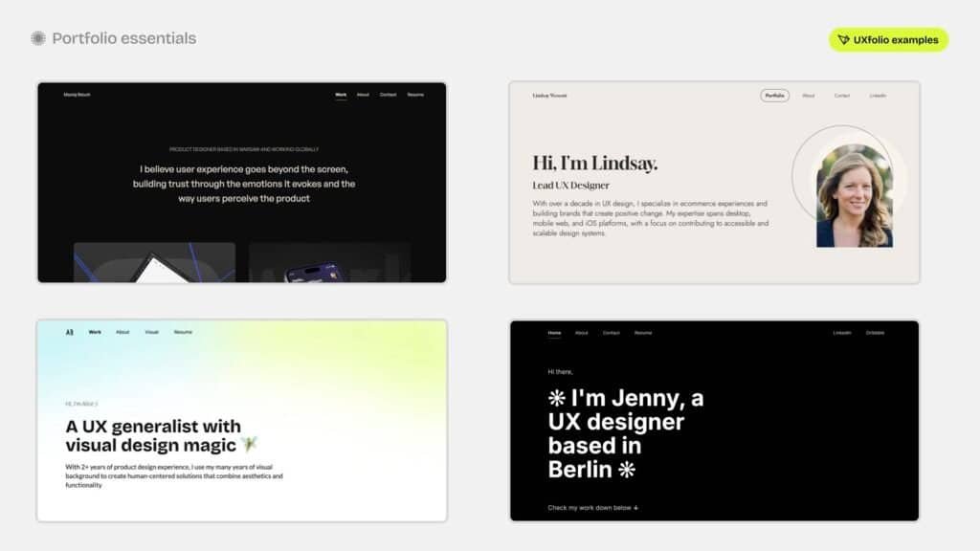
Task: Open the Work tab in the top-left dark portfolio
Action: [341, 95]
